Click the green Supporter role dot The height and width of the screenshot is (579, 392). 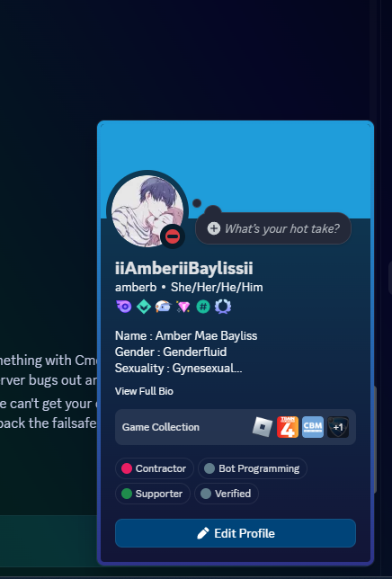pos(127,494)
